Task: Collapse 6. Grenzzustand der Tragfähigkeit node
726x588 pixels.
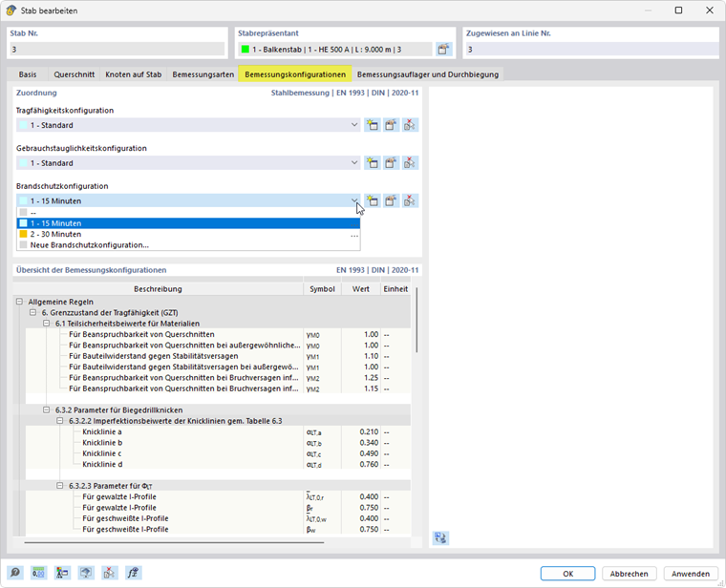Action: click(x=32, y=313)
